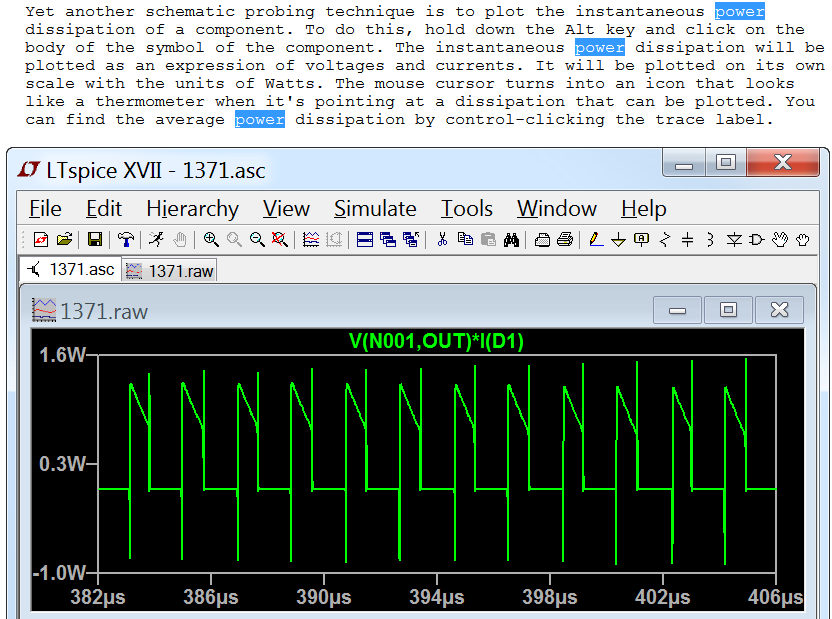Click the Print printer icon

(x=565, y=240)
